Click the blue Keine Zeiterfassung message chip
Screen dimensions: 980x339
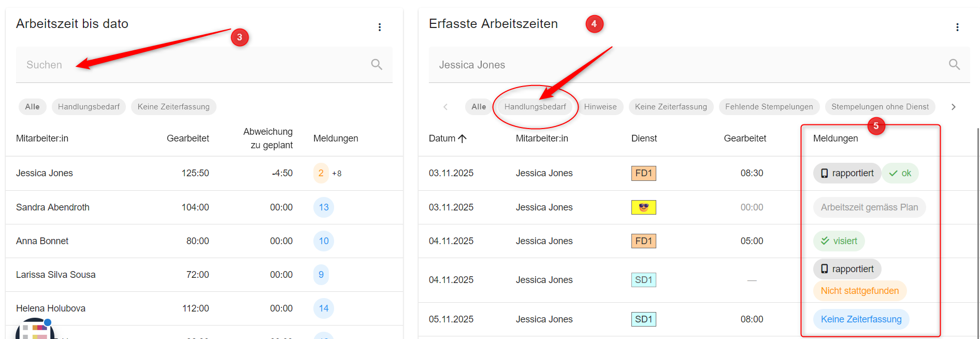(x=861, y=319)
